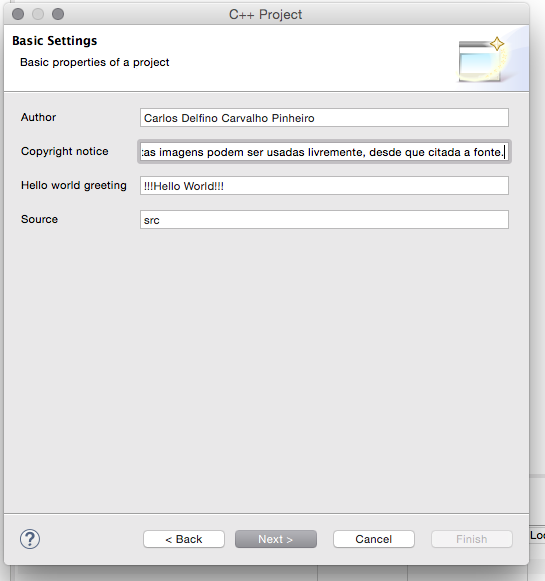Click the wizard banner icon with star

pyautogui.click(x=481, y=59)
